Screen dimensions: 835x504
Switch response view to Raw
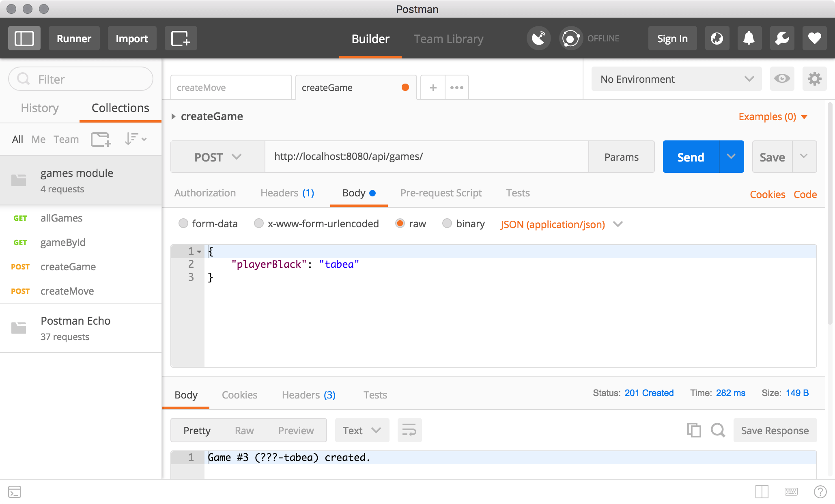tap(244, 430)
